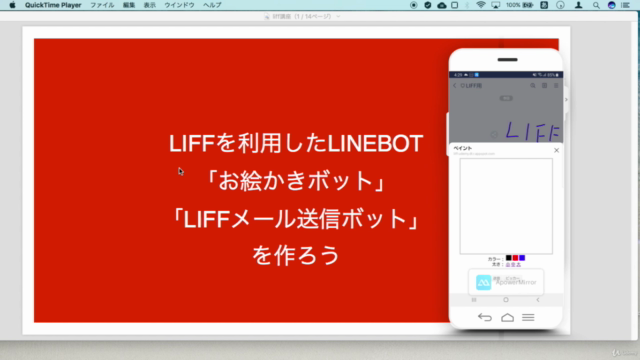Screen dimensions: 640x360
Task: Tap the Android home circle button
Action: (x=506, y=300)
